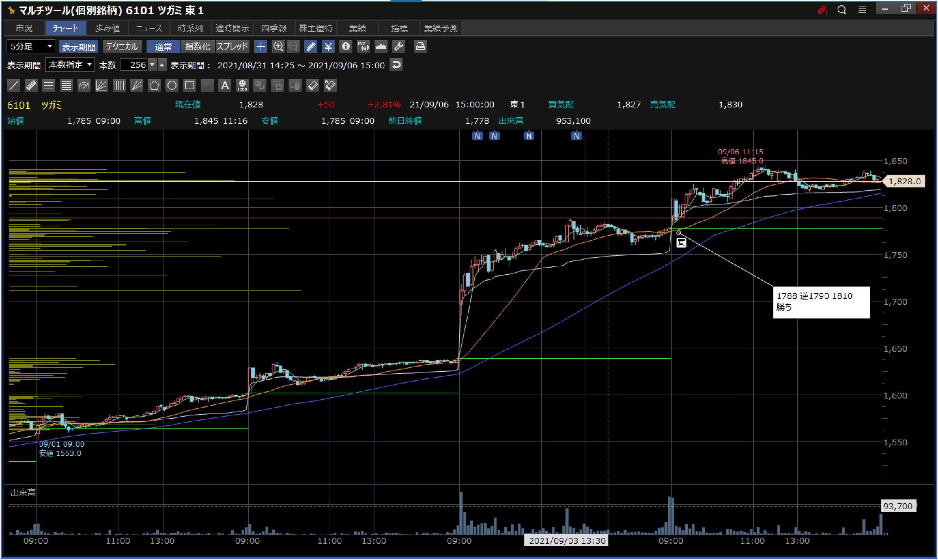Select the pentagon shape drawing tool
The image size is (938, 560).
(154, 85)
